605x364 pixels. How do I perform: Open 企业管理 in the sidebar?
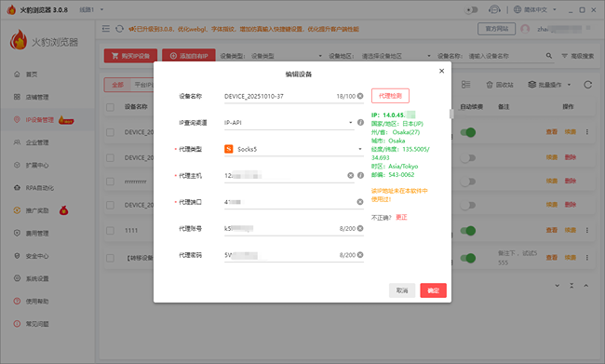tap(37, 142)
